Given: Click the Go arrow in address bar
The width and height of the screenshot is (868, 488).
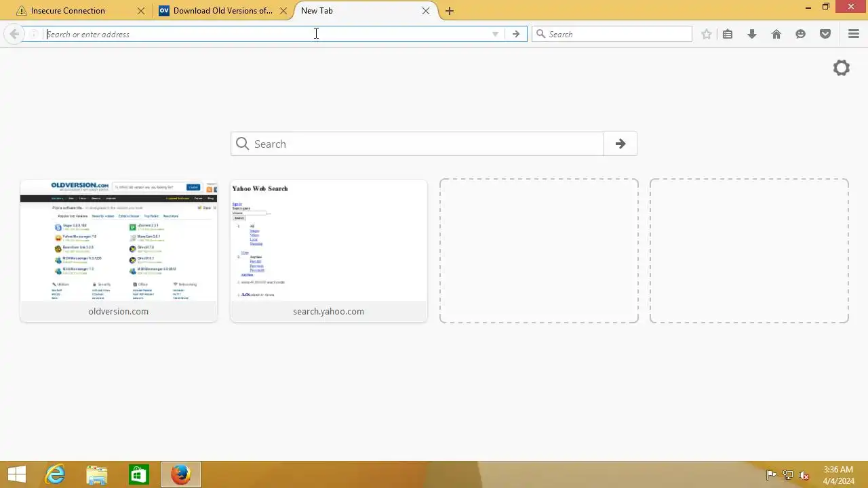Looking at the screenshot, I should [x=516, y=34].
